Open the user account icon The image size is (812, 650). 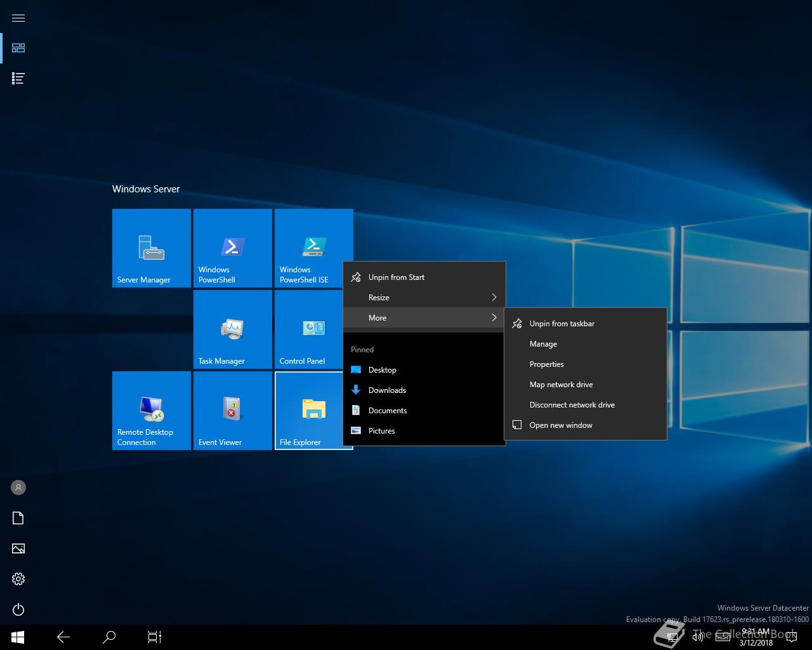(x=18, y=487)
